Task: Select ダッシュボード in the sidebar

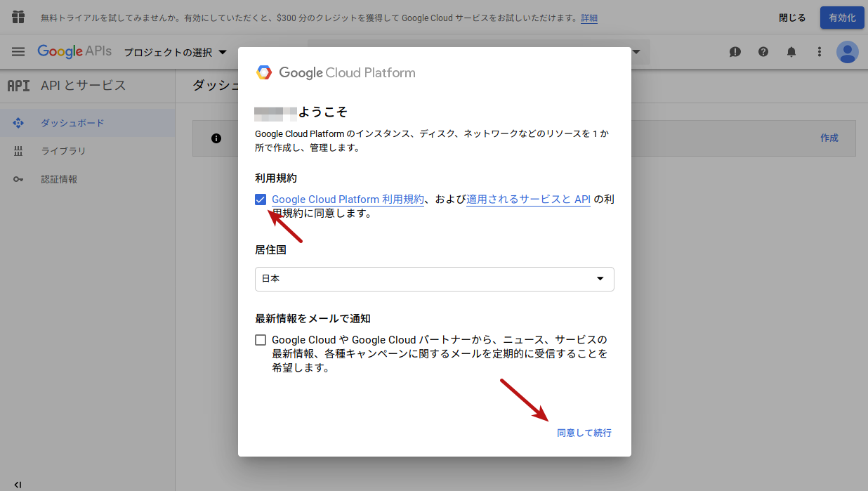Action: point(72,123)
